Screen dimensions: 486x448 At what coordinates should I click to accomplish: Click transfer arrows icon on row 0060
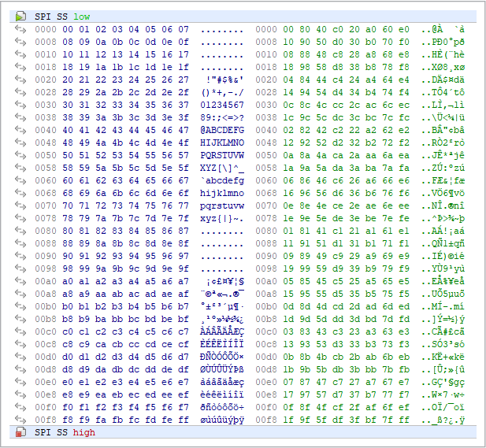20,180
